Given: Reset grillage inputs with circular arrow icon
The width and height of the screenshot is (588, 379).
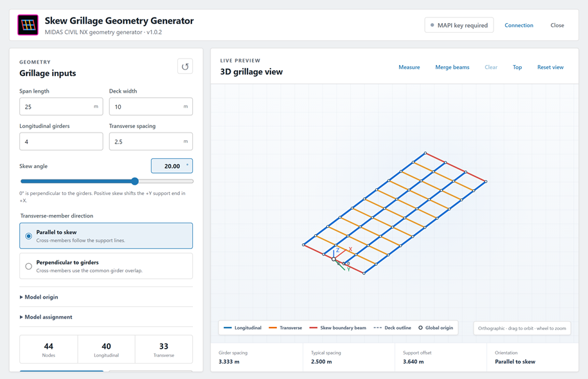Looking at the screenshot, I should 185,66.
